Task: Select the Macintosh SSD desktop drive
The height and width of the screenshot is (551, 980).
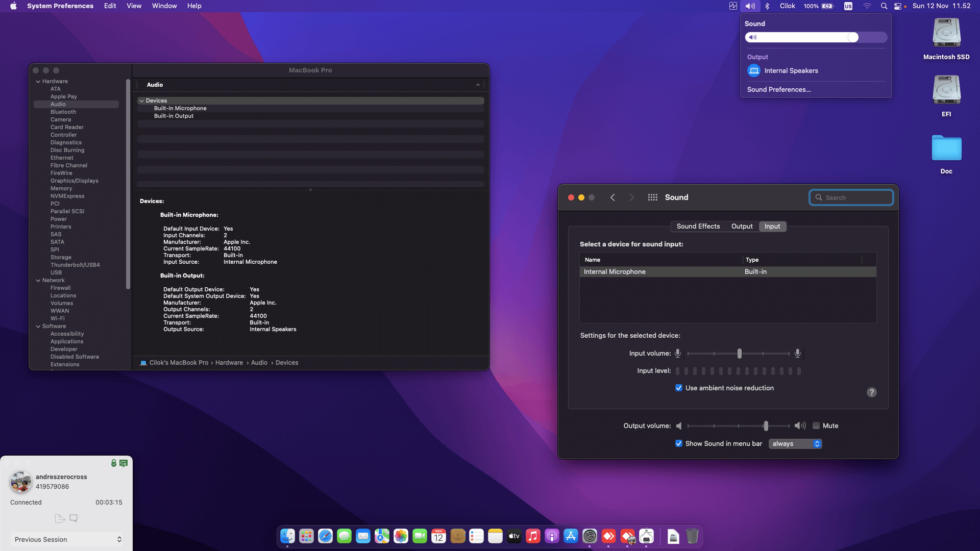Action: 946,33
